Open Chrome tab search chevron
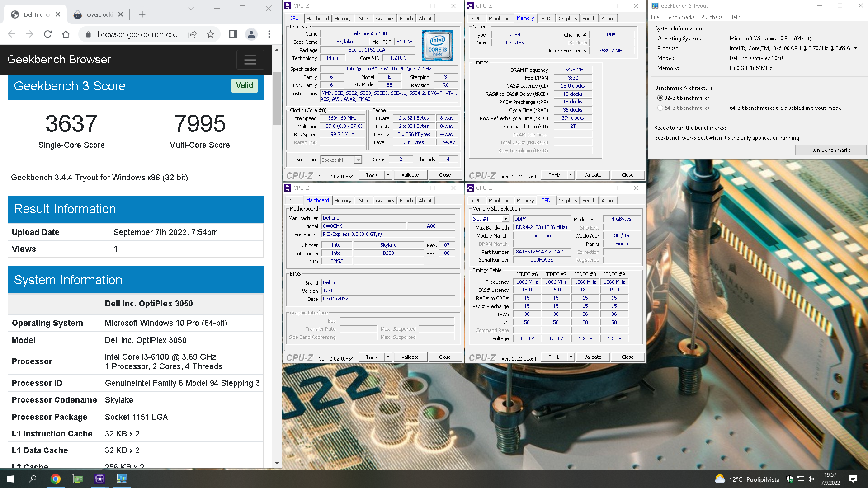This screenshot has height=488, width=868. pos(191,9)
